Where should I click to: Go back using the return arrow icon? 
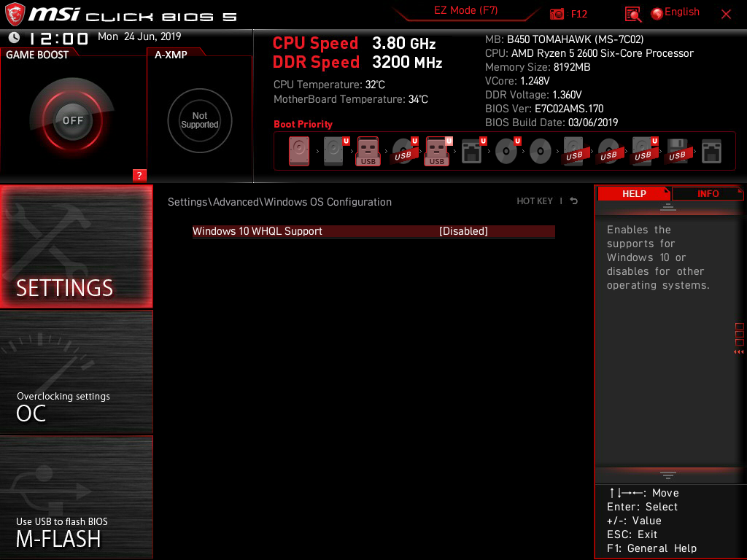pyautogui.click(x=574, y=201)
